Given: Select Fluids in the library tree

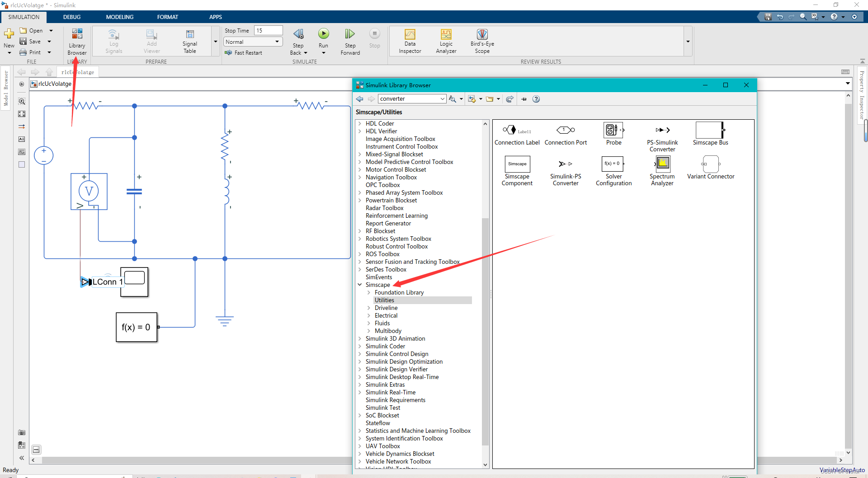Looking at the screenshot, I should pyautogui.click(x=382, y=323).
